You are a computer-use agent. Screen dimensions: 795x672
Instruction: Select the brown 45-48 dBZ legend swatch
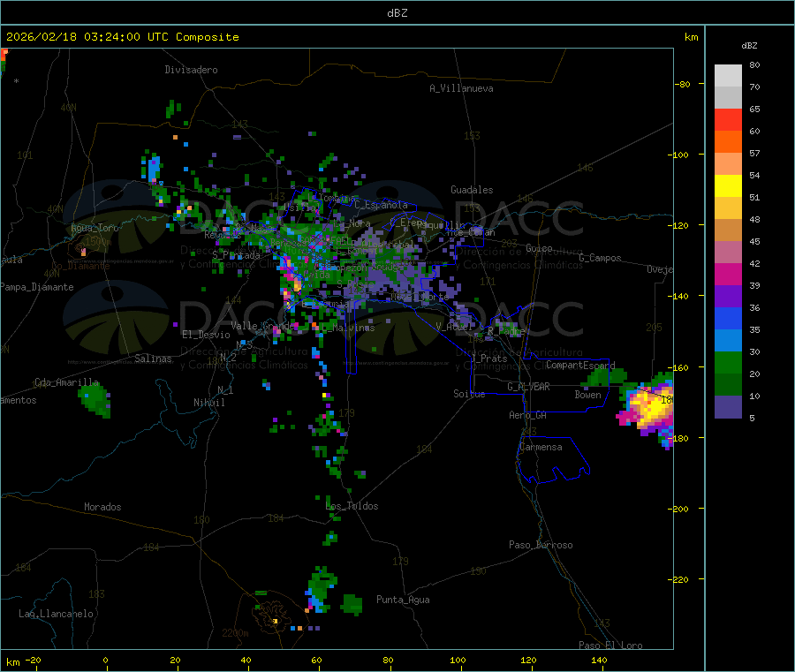[728, 230]
